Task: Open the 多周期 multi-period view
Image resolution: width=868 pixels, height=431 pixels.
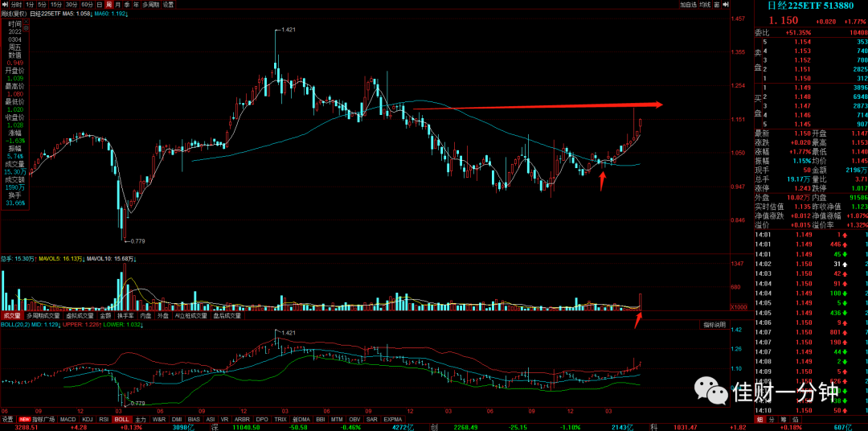Action: coord(150,5)
